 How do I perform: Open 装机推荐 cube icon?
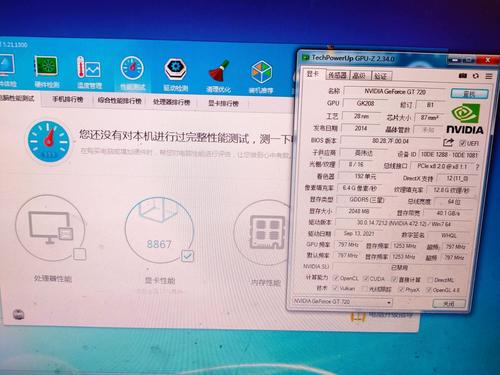tap(261, 77)
